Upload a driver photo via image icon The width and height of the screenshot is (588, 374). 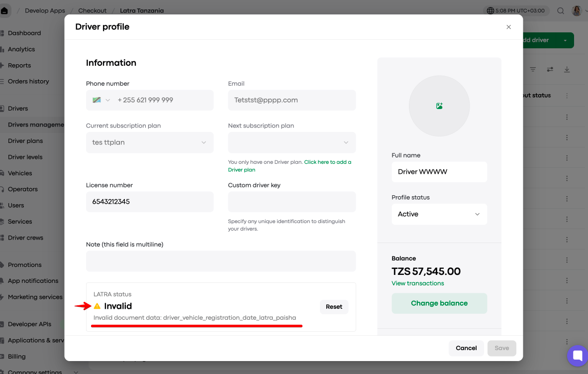point(439,106)
